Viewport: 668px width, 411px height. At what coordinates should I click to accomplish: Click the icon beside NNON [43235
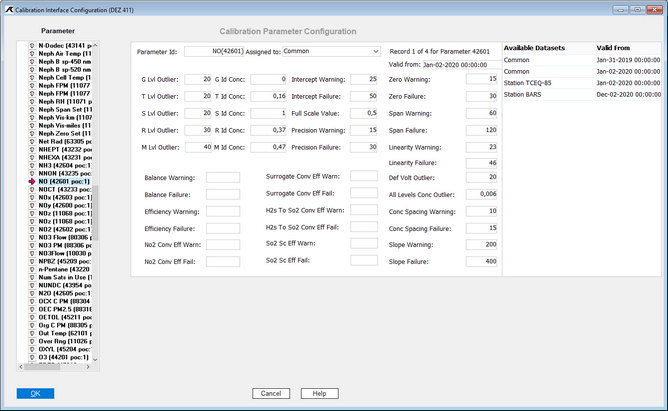click(32, 173)
